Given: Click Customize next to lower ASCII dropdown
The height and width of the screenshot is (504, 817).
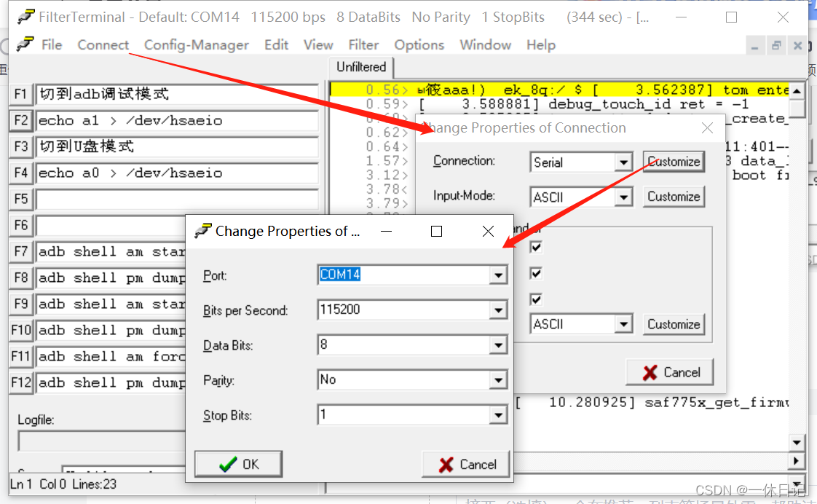Looking at the screenshot, I should [x=674, y=324].
